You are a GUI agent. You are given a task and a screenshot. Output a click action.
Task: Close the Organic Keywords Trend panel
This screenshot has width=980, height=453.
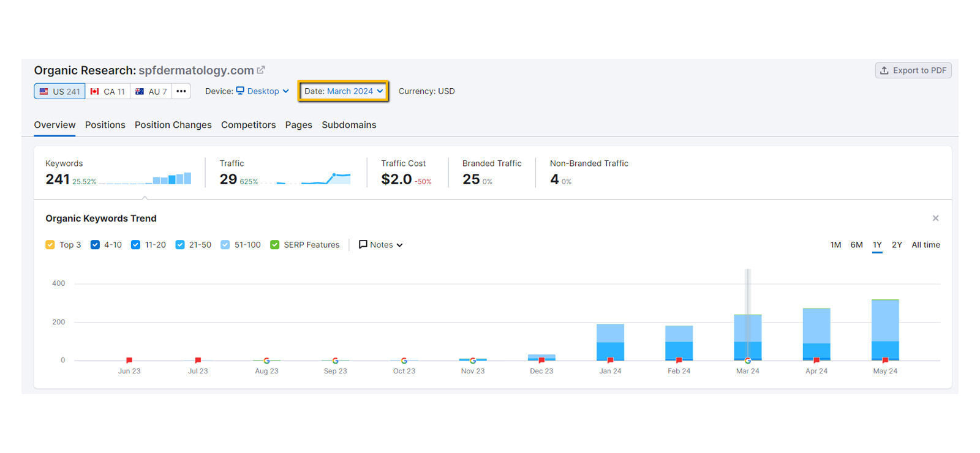click(935, 219)
